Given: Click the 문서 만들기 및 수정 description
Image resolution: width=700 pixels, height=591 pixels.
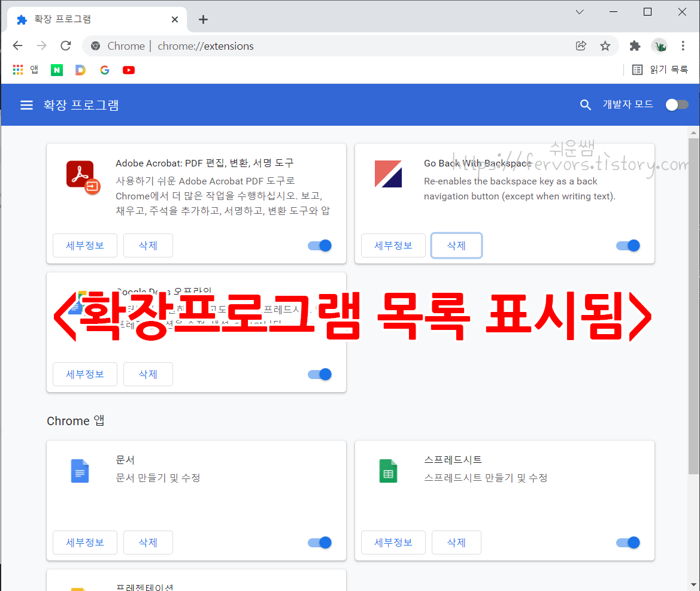Looking at the screenshot, I should click(157, 478).
